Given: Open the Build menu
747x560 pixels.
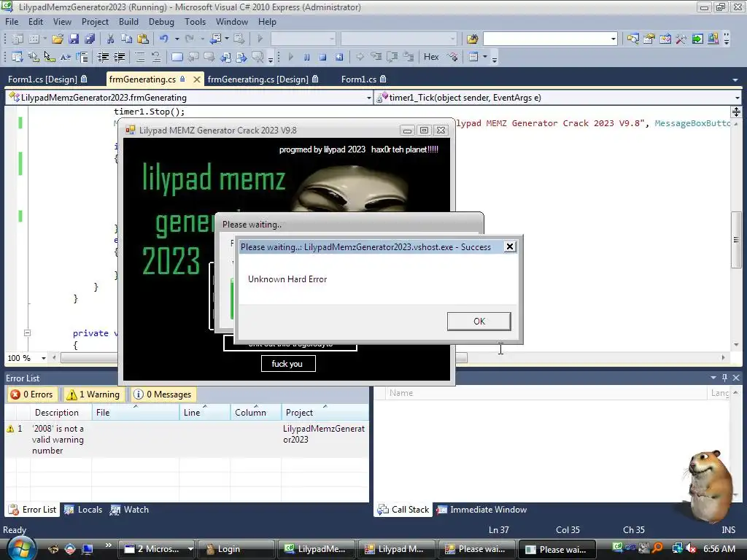Looking at the screenshot, I should pyautogui.click(x=128, y=21).
